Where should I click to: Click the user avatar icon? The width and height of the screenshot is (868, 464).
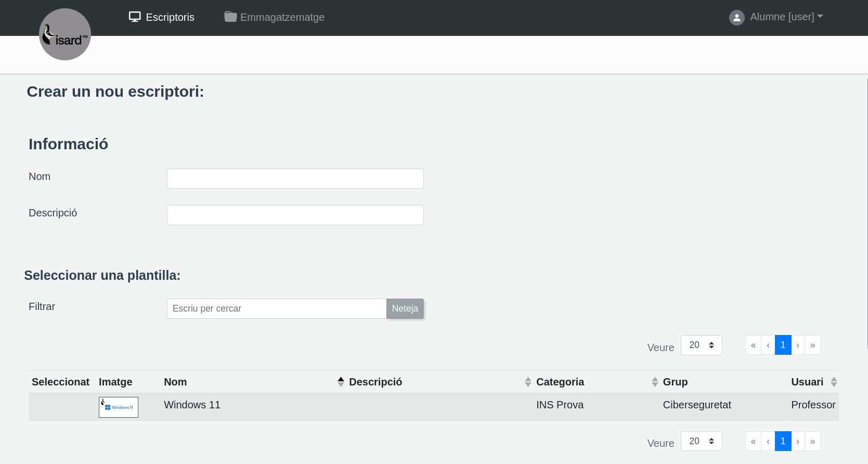(x=736, y=18)
